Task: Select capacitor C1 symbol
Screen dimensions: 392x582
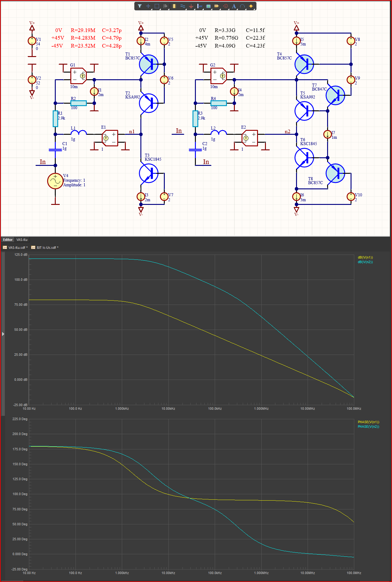Action: 55,150
